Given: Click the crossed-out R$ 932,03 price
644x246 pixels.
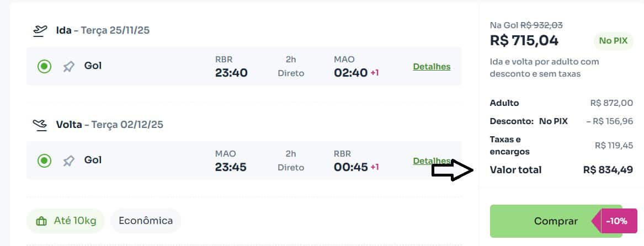Looking at the screenshot, I should tap(542, 25).
